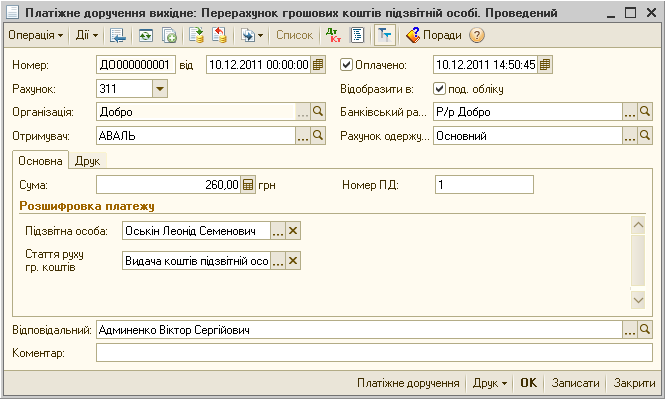Open the Дії menu
The height and width of the screenshot is (399, 665).
(x=87, y=35)
